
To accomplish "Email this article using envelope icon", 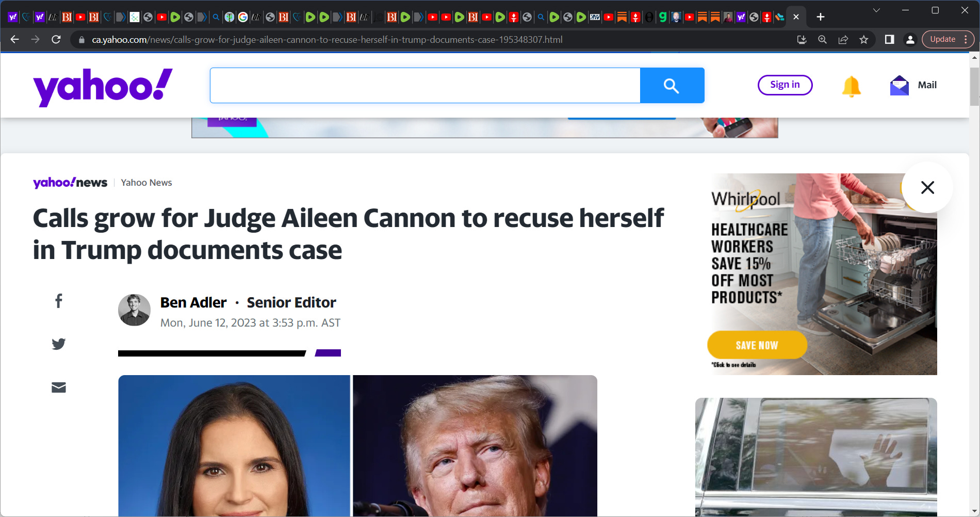I will (59, 387).
